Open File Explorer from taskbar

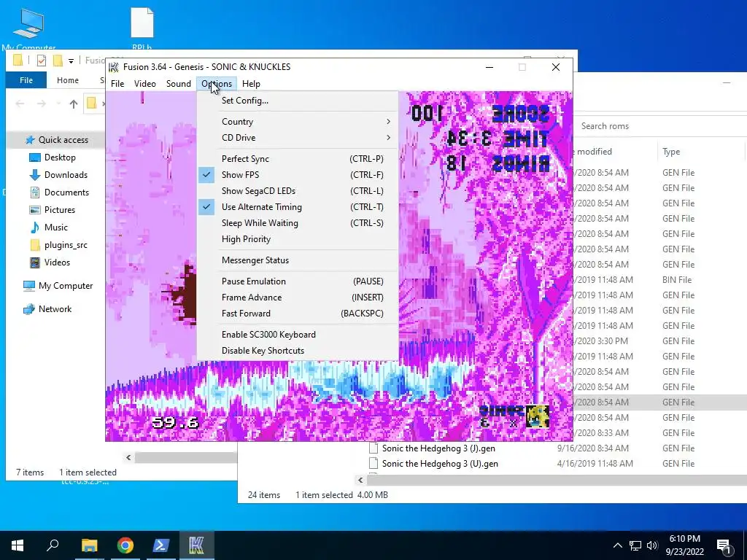click(x=89, y=545)
